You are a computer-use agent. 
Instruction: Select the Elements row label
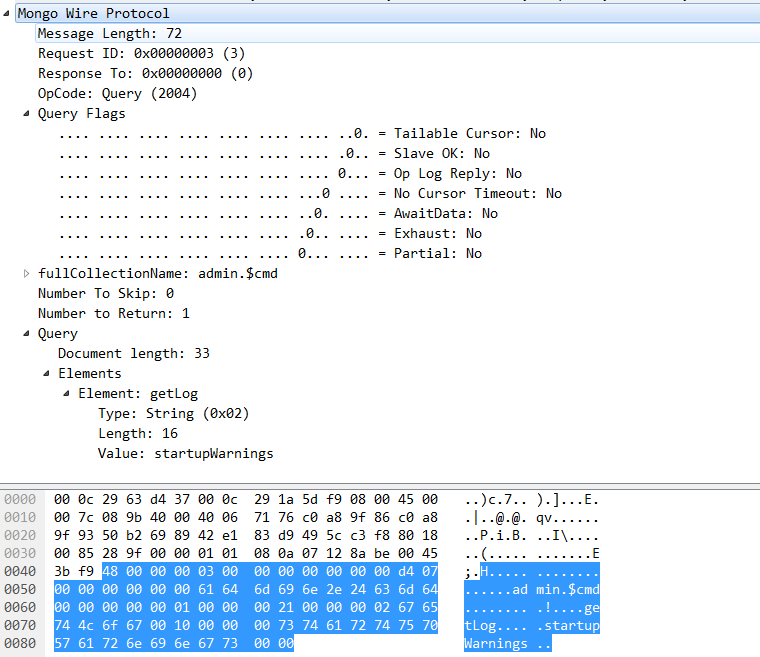pos(90,373)
